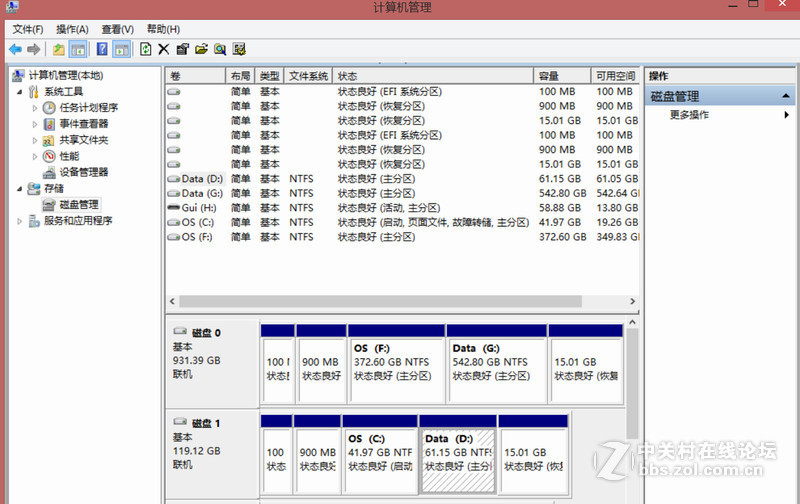Viewport: 800px width, 504px height.
Task: Expand the 事件查看器 node arrow
Action: tap(35, 124)
